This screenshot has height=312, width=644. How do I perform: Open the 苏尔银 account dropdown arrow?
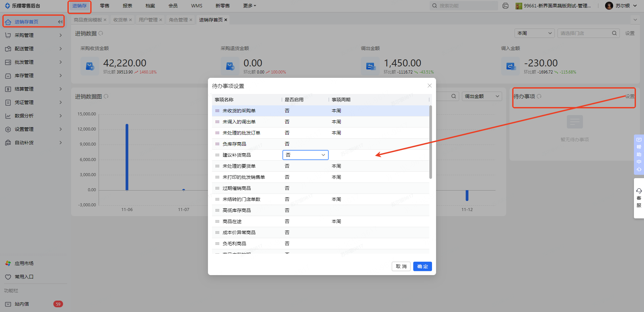click(635, 6)
